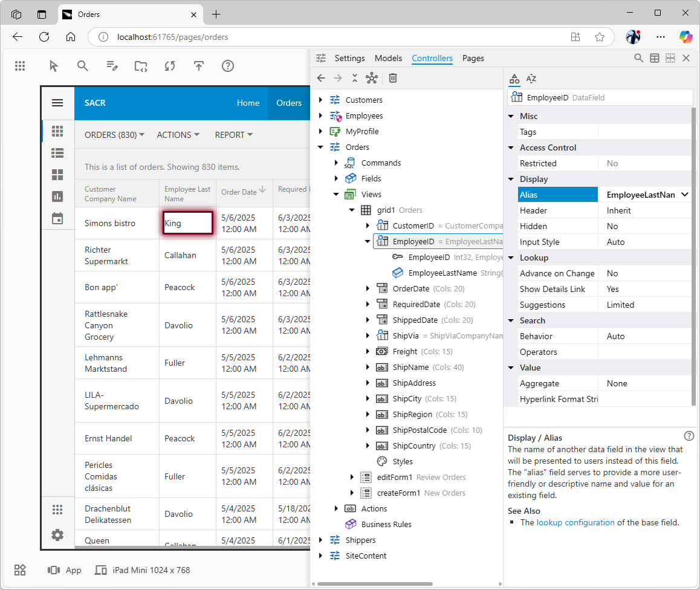
Task: Reload the browser page
Action: click(x=44, y=37)
